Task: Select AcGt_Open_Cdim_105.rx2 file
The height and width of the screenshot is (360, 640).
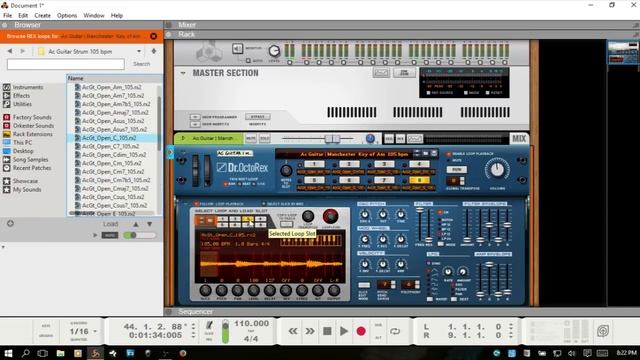Action: (114, 155)
